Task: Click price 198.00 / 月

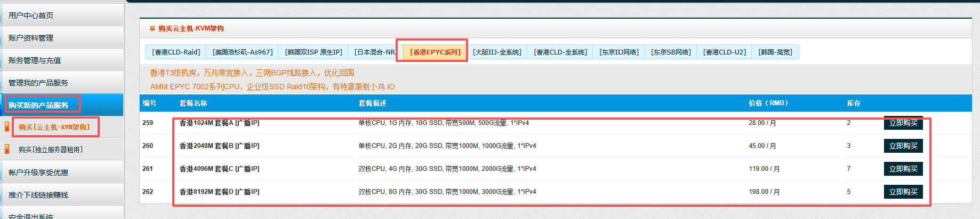Action: (x=764, y=192)
